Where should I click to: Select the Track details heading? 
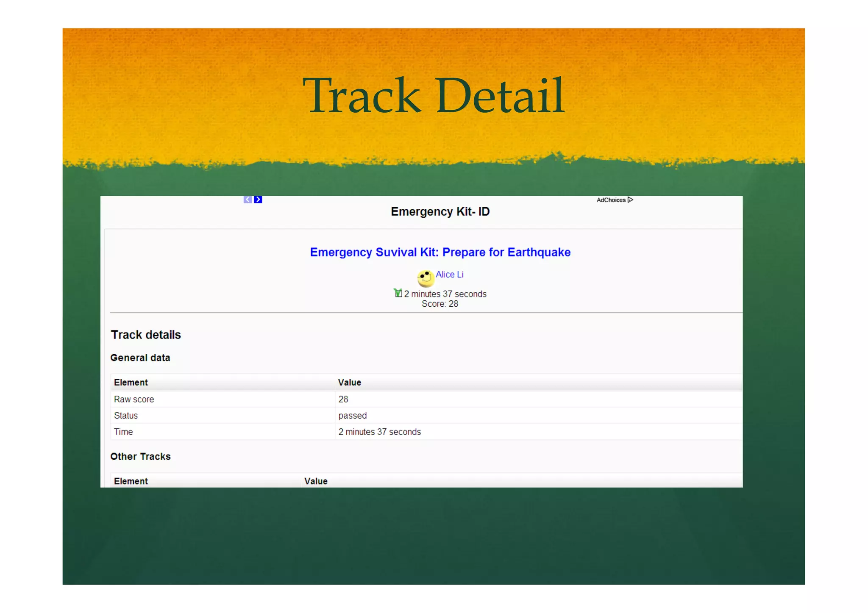[146, 335]
